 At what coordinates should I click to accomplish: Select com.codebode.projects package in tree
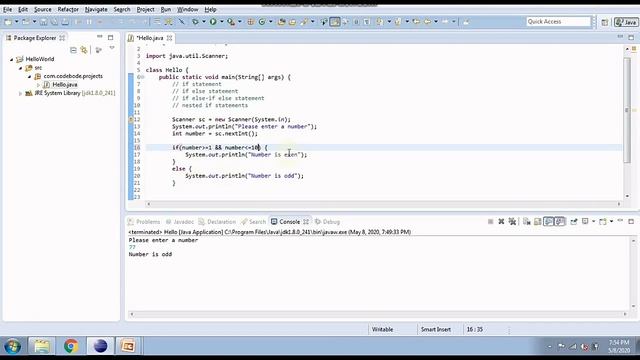coord(73,76)
